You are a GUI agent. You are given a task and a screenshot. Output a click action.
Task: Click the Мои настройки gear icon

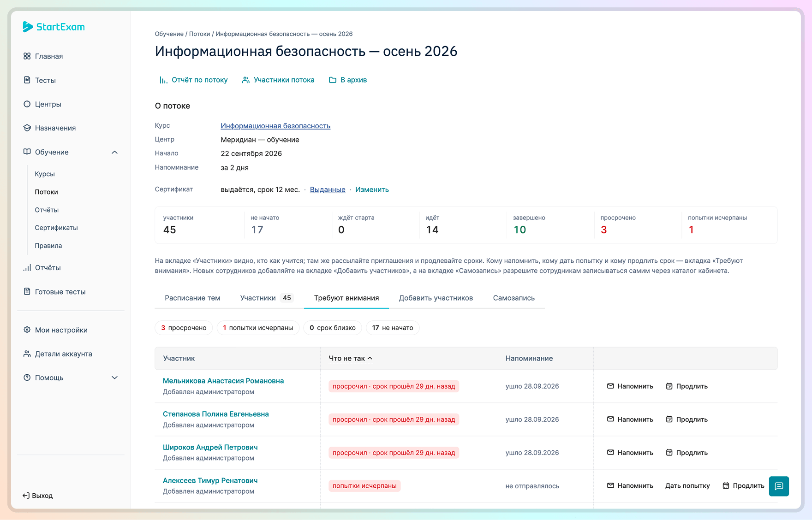[27, 330]
